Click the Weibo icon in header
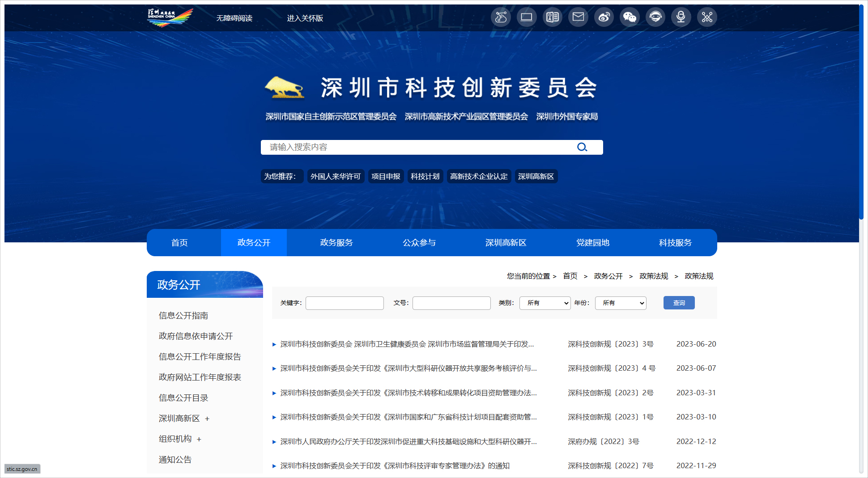 coord(604,17)
